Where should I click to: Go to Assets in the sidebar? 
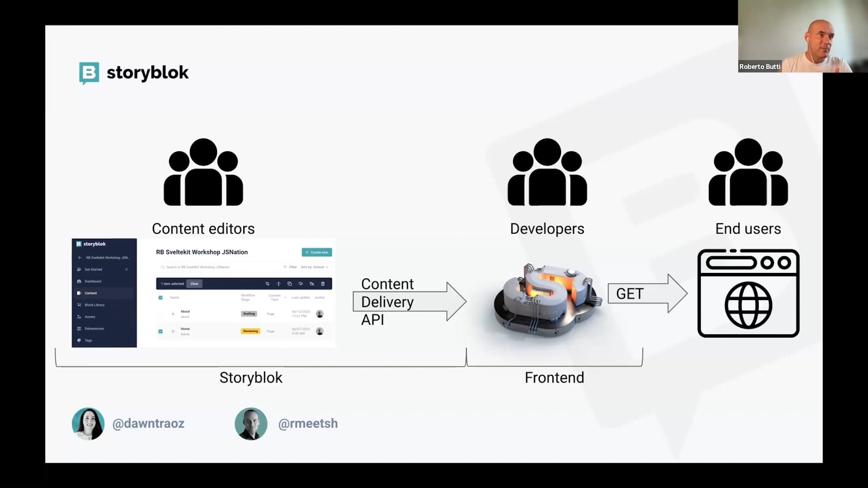click(90, 317)
